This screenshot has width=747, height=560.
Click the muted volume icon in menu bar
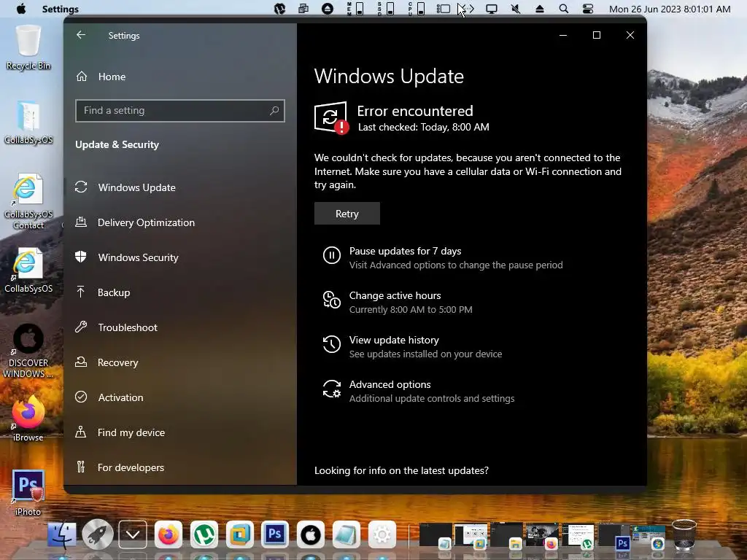pos(516,9)
